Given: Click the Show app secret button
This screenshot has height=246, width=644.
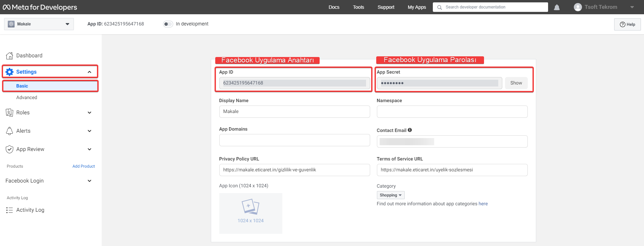Looking at the screenshot, I should point(516,83).
